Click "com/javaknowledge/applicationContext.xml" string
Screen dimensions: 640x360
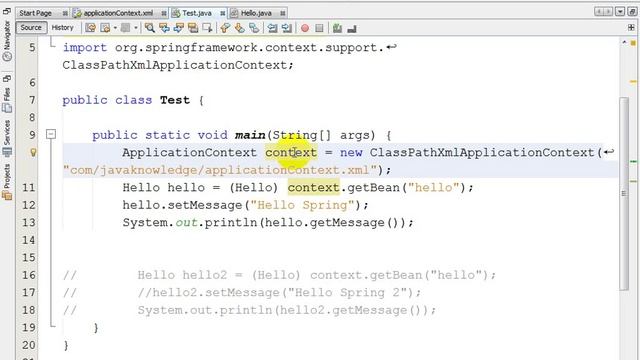pyautogui.click(x=220, y=170)
